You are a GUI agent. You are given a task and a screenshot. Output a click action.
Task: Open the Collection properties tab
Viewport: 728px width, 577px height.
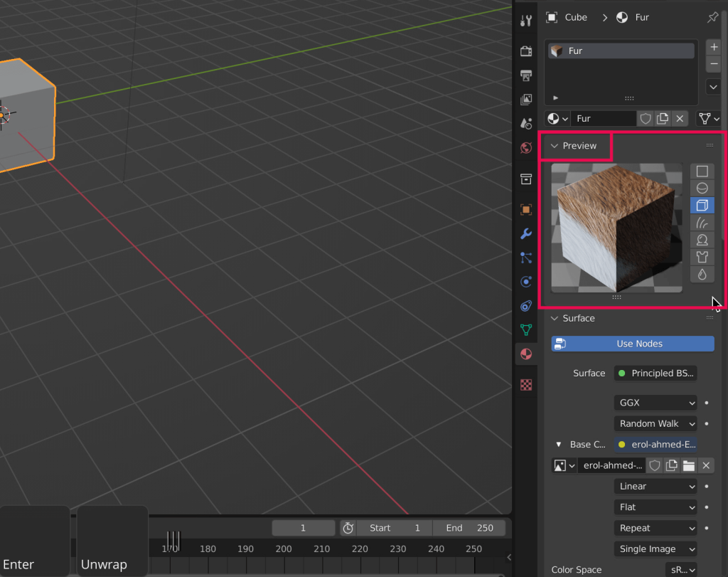(526, 179)
